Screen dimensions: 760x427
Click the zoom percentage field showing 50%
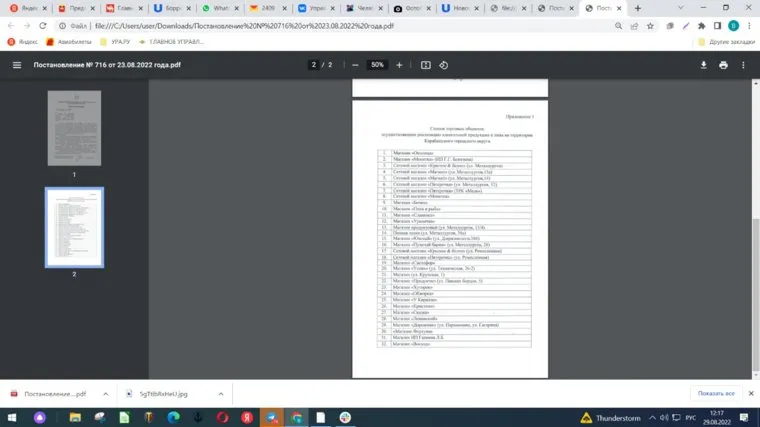tap(377, 65)
